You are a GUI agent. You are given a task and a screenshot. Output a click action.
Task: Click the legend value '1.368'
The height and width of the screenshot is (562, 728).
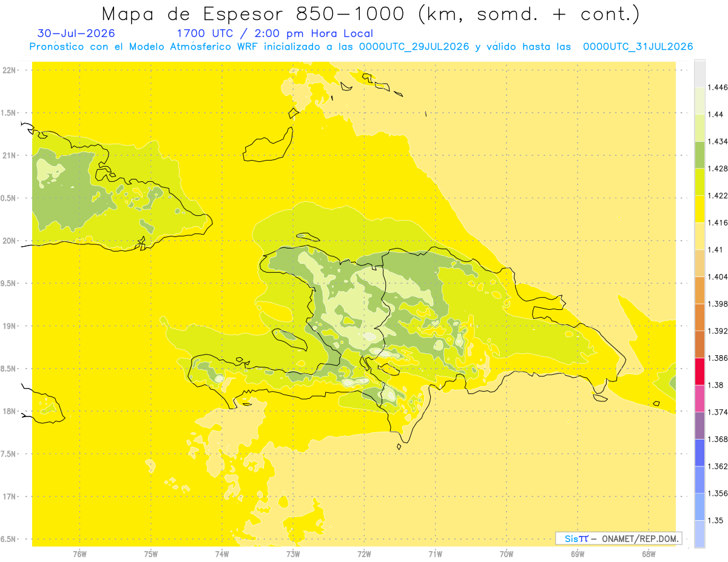[718, 439]
